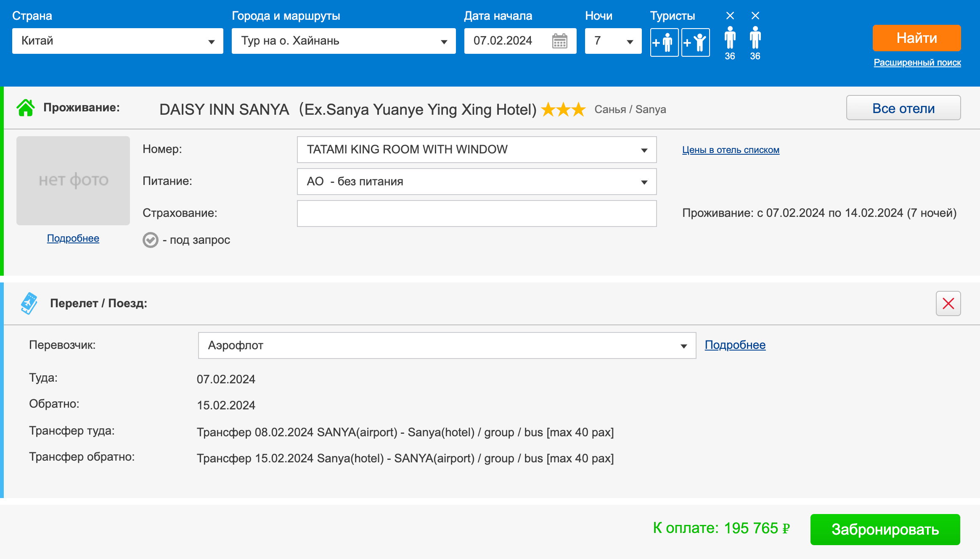Open Расширенный поиск link
This screenshot has height=559, width=980.
pos(917,63)
